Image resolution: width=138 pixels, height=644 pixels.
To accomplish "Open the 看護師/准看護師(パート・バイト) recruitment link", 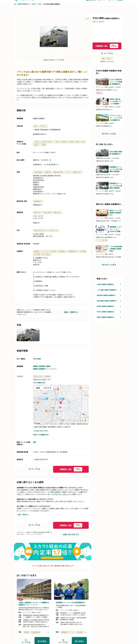I will pyautogui.click(x=45, y=369).
